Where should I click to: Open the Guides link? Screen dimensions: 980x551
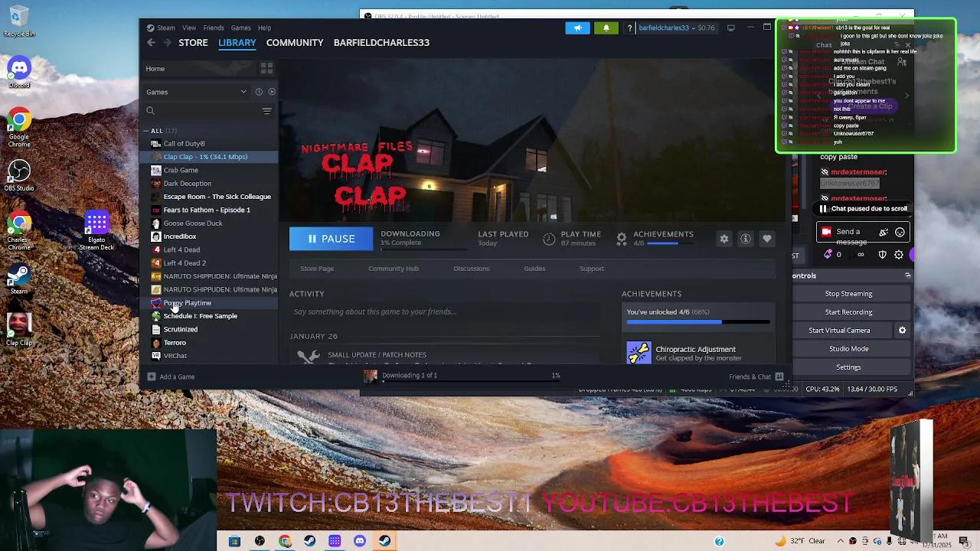534,269
